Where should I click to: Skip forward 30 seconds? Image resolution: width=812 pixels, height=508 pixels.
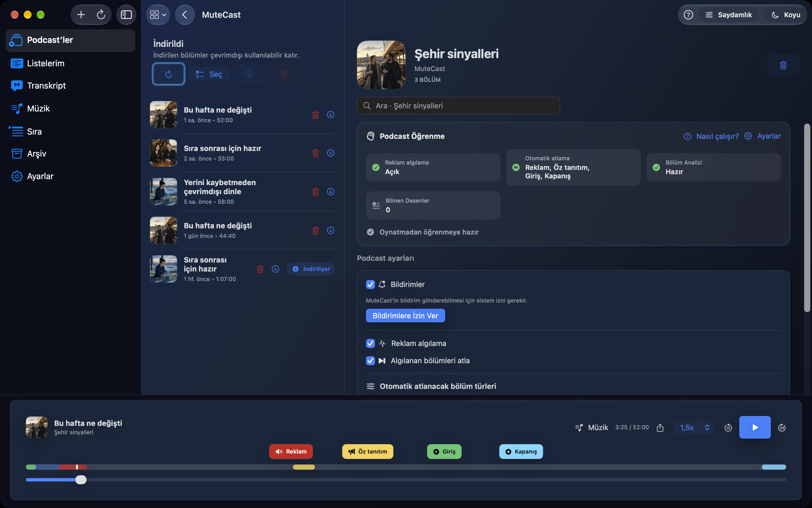tap(782, 427)
